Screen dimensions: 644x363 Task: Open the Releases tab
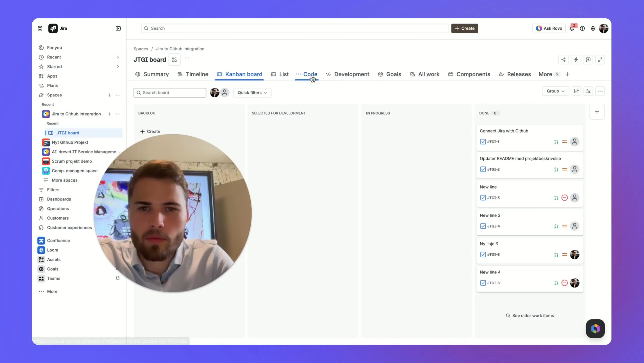coord(515,74)
